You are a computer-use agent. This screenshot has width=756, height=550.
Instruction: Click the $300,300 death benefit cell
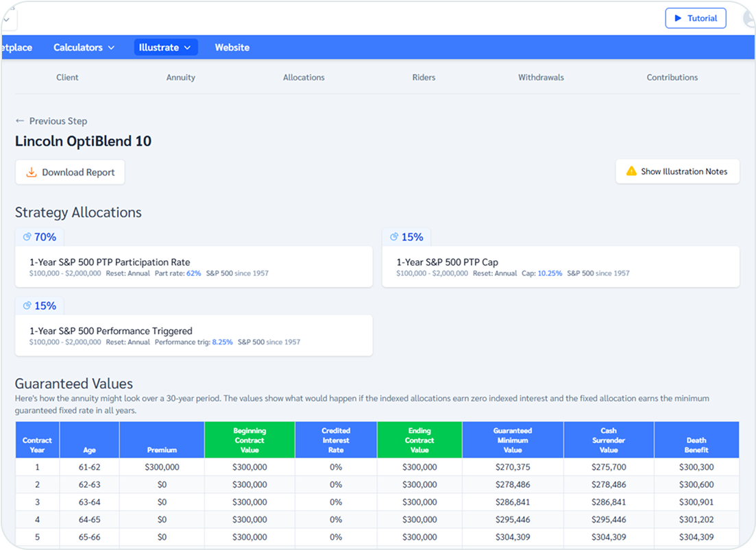point(696,466)
